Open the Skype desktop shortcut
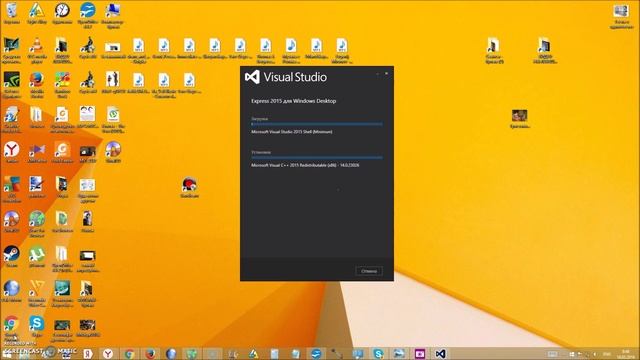640x360 pixels. tap(37, 326)
